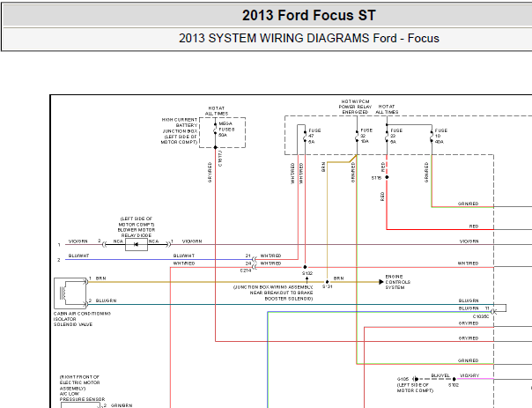
Task: Click the 'NCA' label left of the diode
Action: click(x=118, y=241)
